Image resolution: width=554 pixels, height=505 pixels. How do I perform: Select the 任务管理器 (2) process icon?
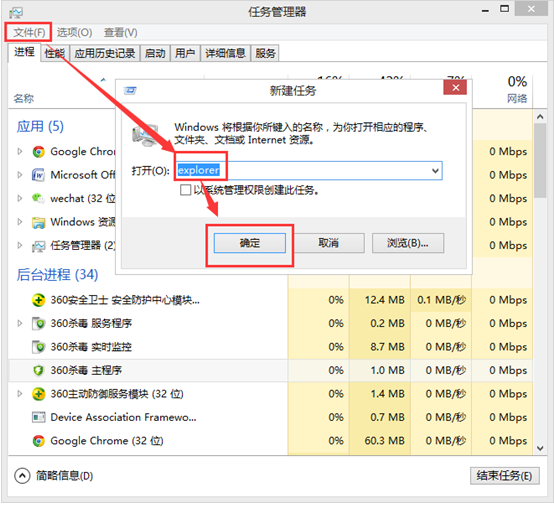[39, 246]
